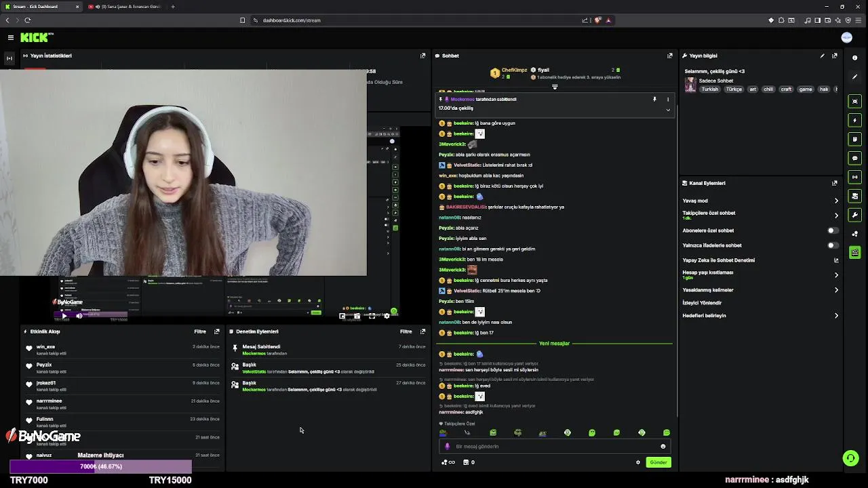
Task: Open pencil edit icon in right sidebar
Action: 855,77
